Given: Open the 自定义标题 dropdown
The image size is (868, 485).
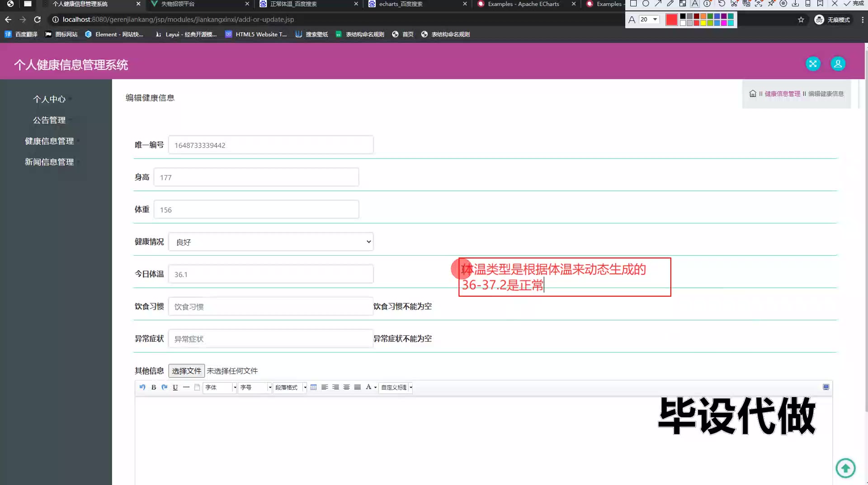Looking at the screenshot, I should click(x=396, y=387).
